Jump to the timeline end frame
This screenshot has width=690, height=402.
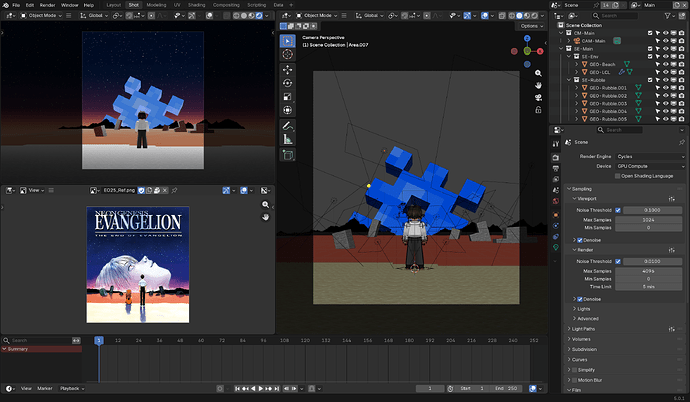pyautogui.click(x=276, y=389)
